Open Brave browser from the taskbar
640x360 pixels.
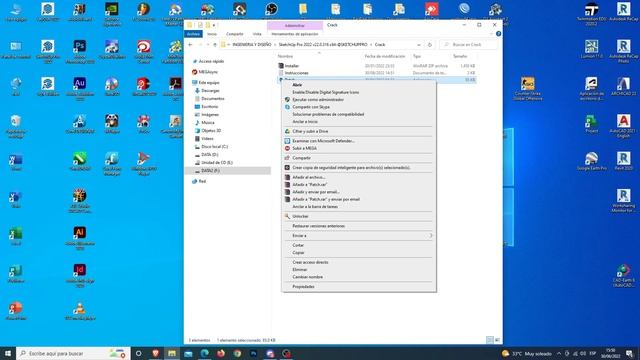coord(156,353)
